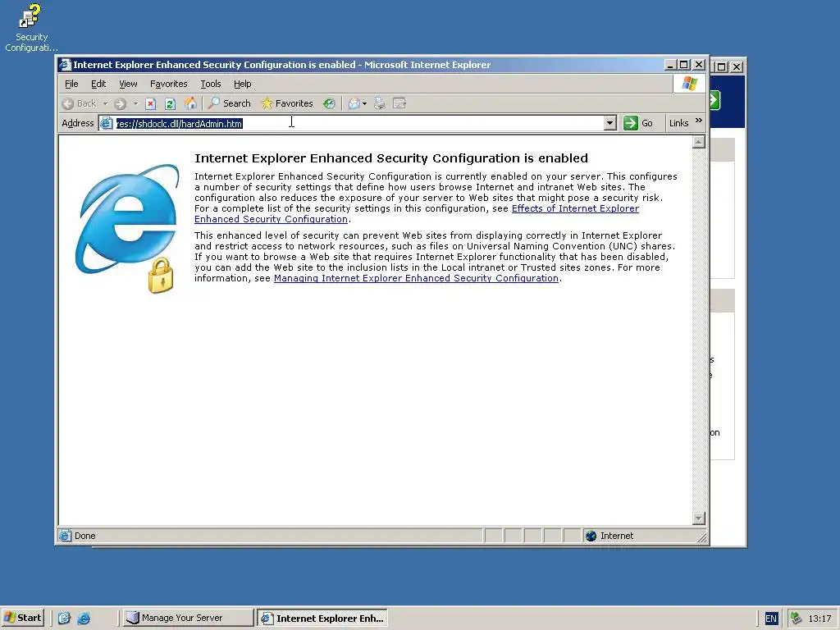The image size is (840, 630).
Task: Click the Internet Explorer title bar icon
Action: 66,65
